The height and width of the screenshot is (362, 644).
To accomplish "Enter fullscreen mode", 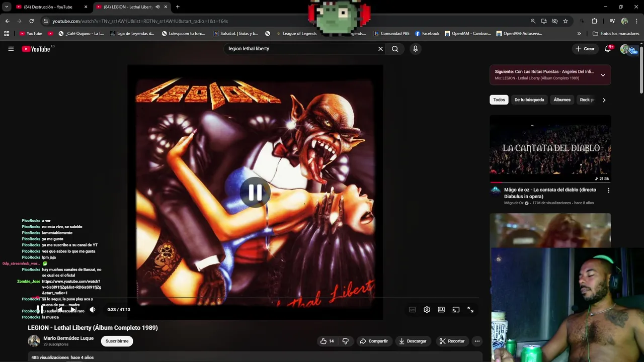I will pos(470,310).
